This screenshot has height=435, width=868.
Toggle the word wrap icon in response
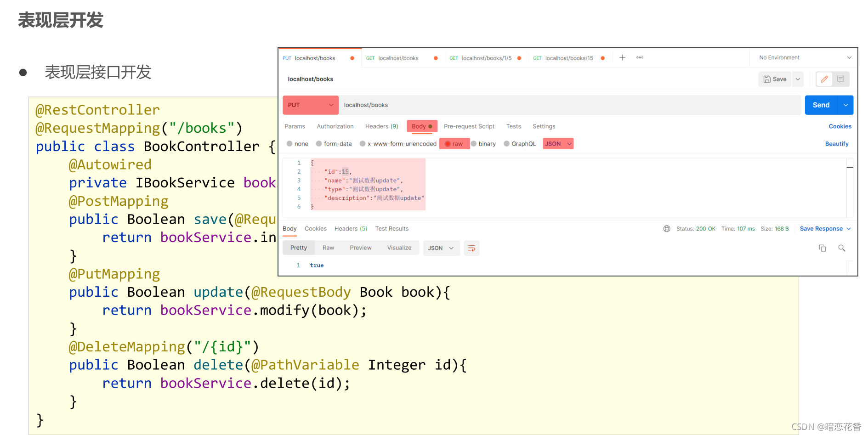pyautogui.click(x=471, y=248)
